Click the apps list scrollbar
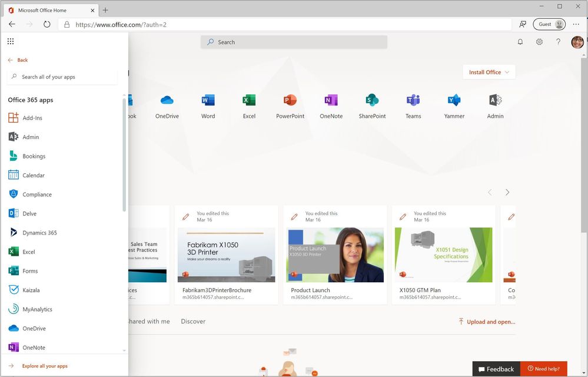 point(124,154)
